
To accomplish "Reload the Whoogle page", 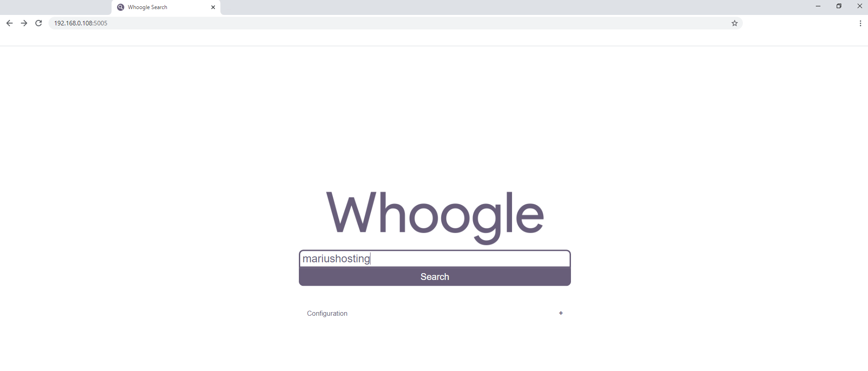I will click(x=38, y=23).
